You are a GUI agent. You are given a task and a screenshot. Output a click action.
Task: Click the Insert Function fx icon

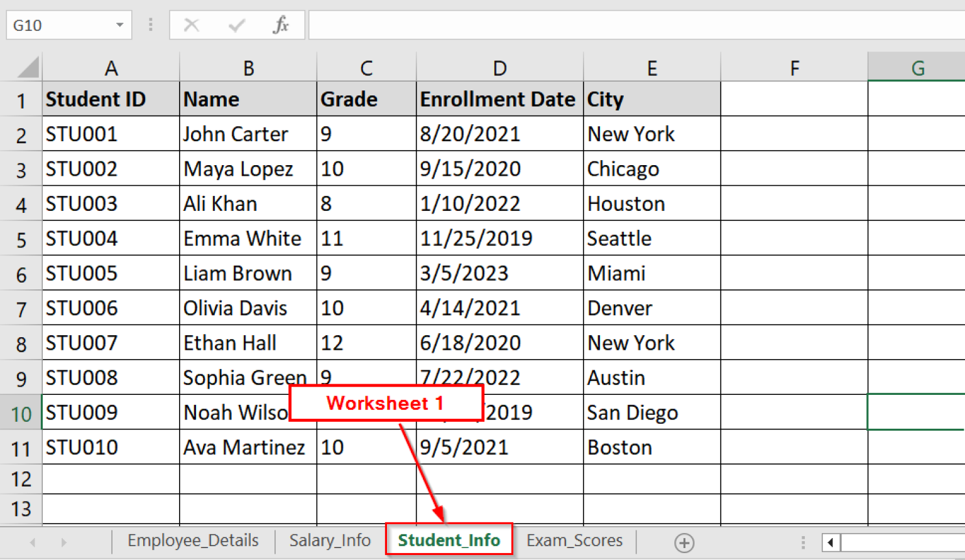[x=281, y=25]
